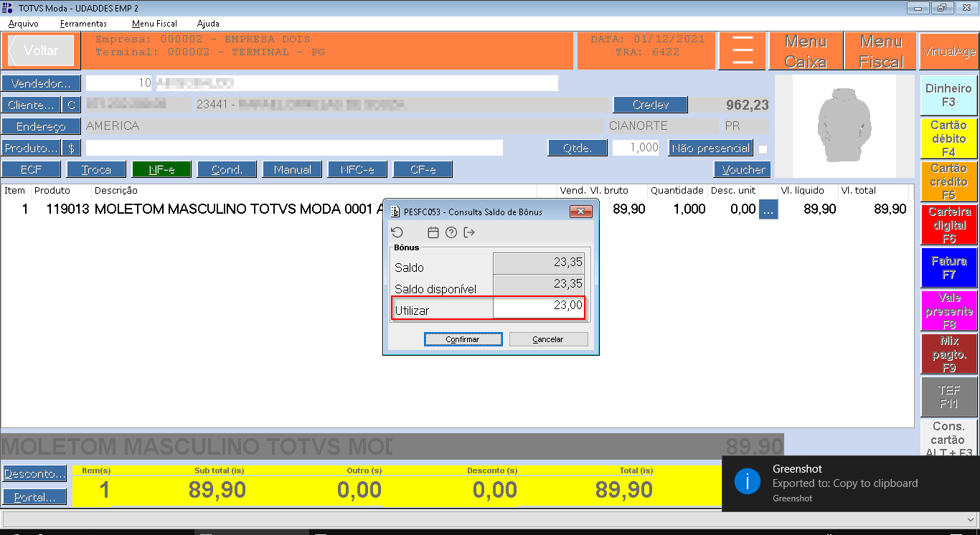Click the C button beside Cliente
Image resolution: width=980 pixels, height=535 pixels.
71,105
